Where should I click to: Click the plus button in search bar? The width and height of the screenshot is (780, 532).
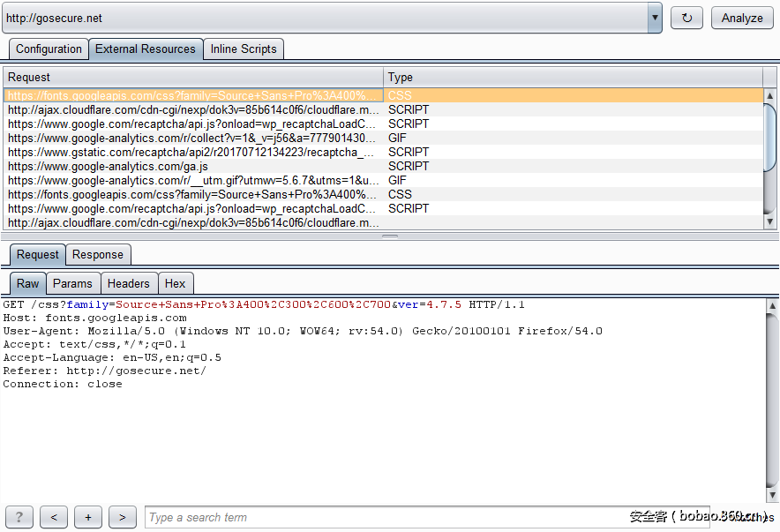(88, 518)
